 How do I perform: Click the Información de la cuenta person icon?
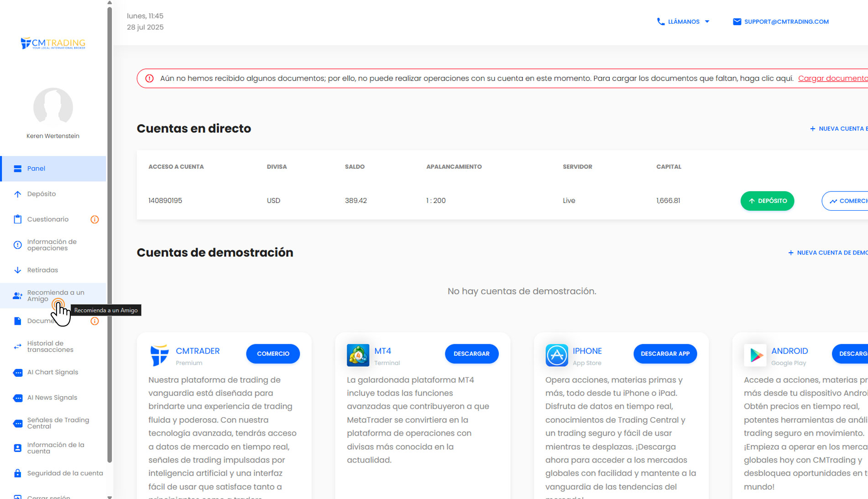coord(18,448)
